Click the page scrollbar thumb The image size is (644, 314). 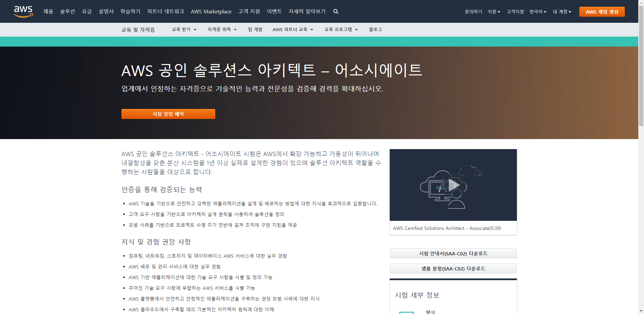point(641,66)
